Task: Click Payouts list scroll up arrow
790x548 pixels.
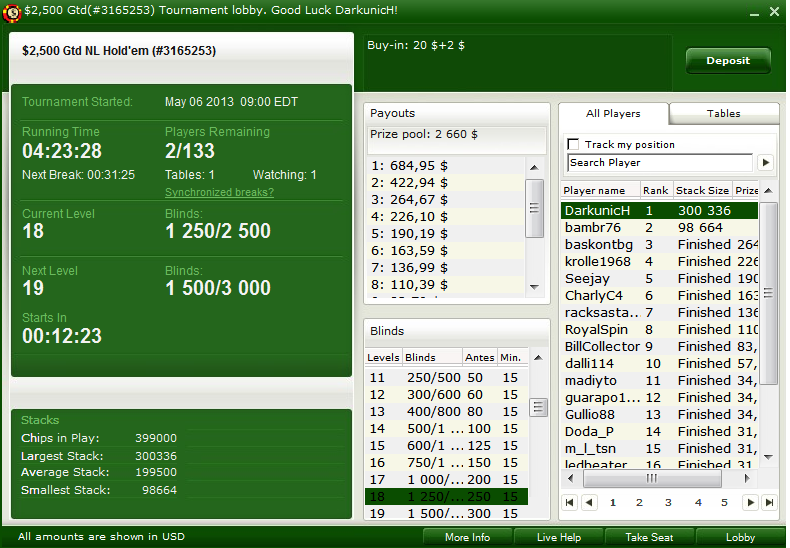Action: pos(535,168)
